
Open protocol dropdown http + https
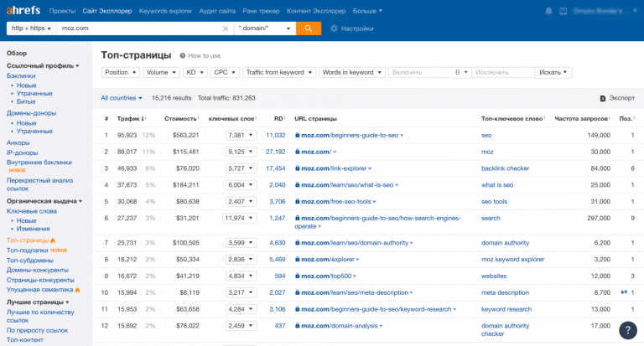click(31, 28)
